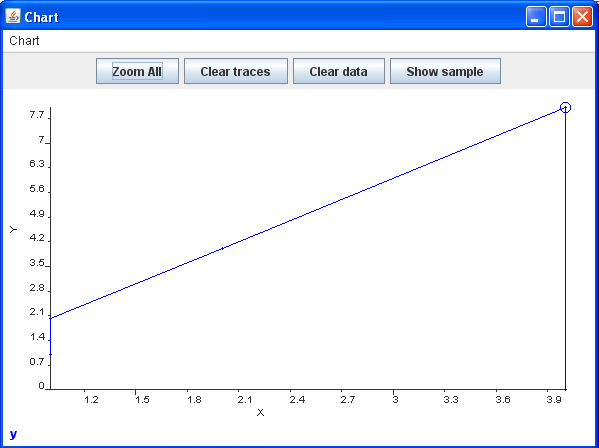Screen dimensions: 599x448
Task: Select the blue 'y' trace legend label
Action: pyautogui.click(x=13, y=434)
